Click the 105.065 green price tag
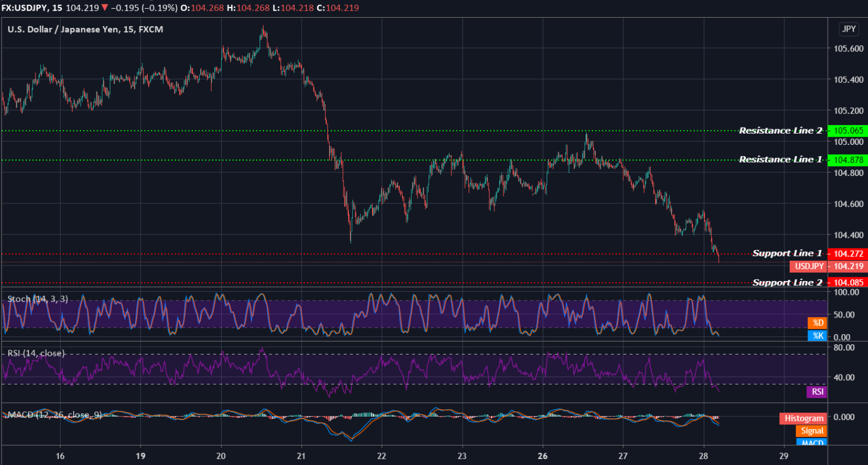 848,131
